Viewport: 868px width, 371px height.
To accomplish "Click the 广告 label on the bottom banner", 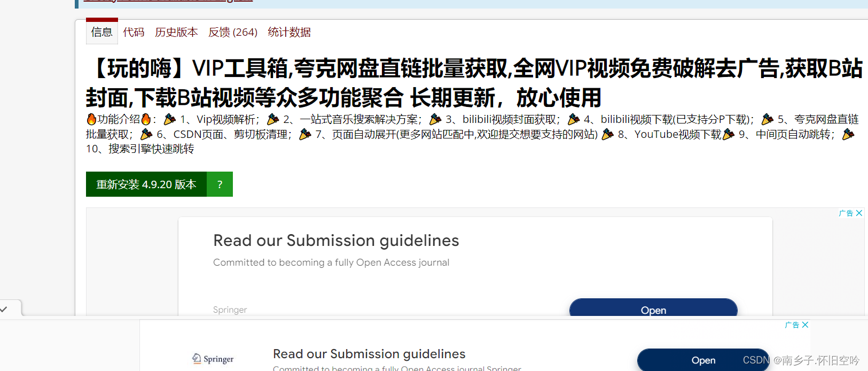I will [x=792, y=324].
